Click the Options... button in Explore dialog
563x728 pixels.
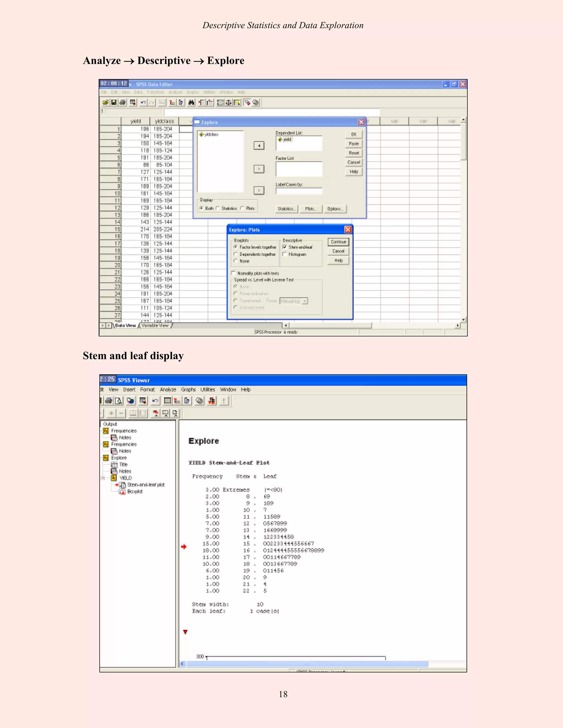tap(336, 209)
